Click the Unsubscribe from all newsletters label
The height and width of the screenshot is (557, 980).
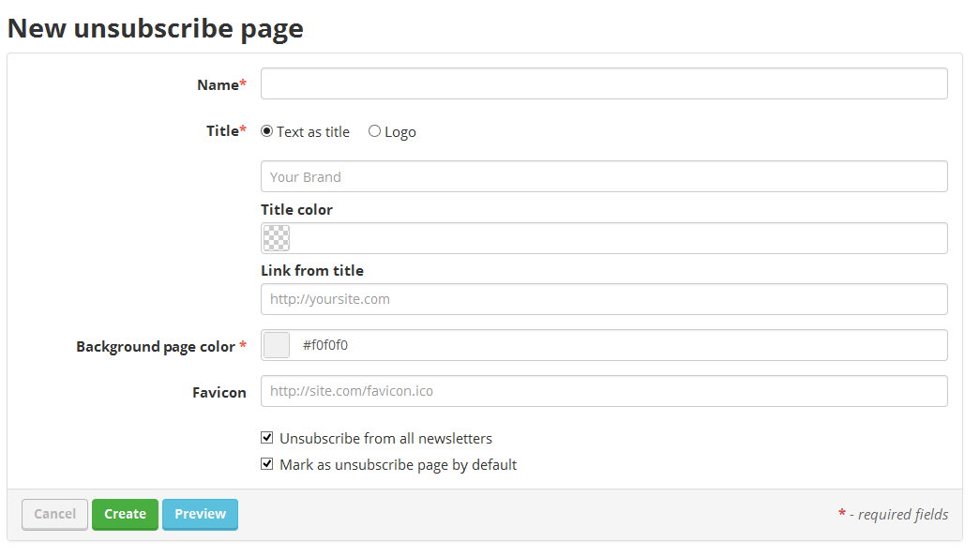(x=385, y=438)
